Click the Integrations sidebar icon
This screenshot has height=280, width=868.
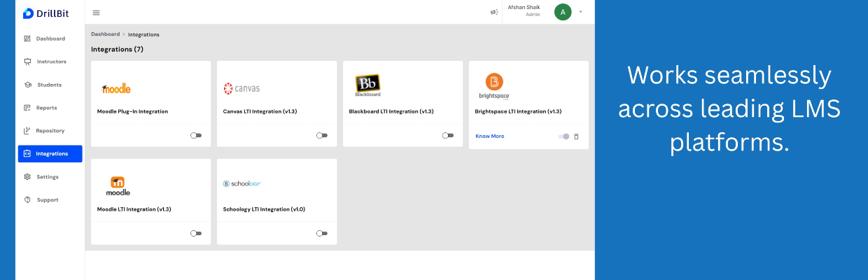[x=27, y=154]
